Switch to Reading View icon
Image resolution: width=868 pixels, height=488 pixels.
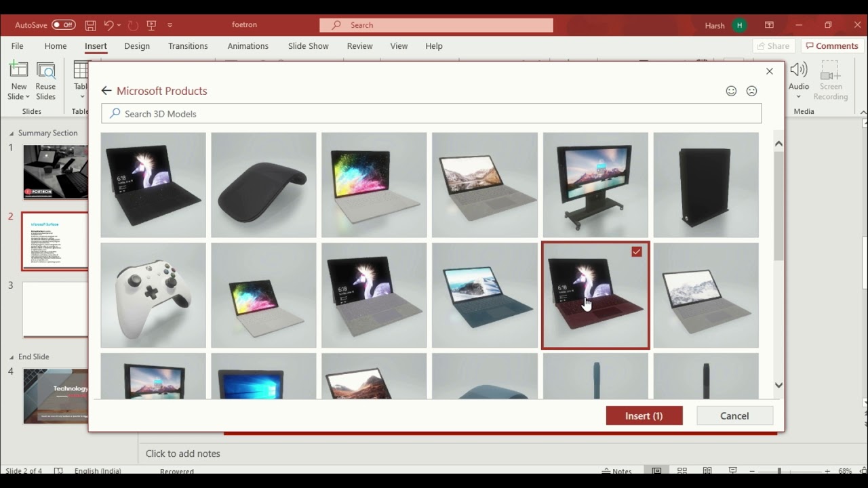[x=707, y=471]
